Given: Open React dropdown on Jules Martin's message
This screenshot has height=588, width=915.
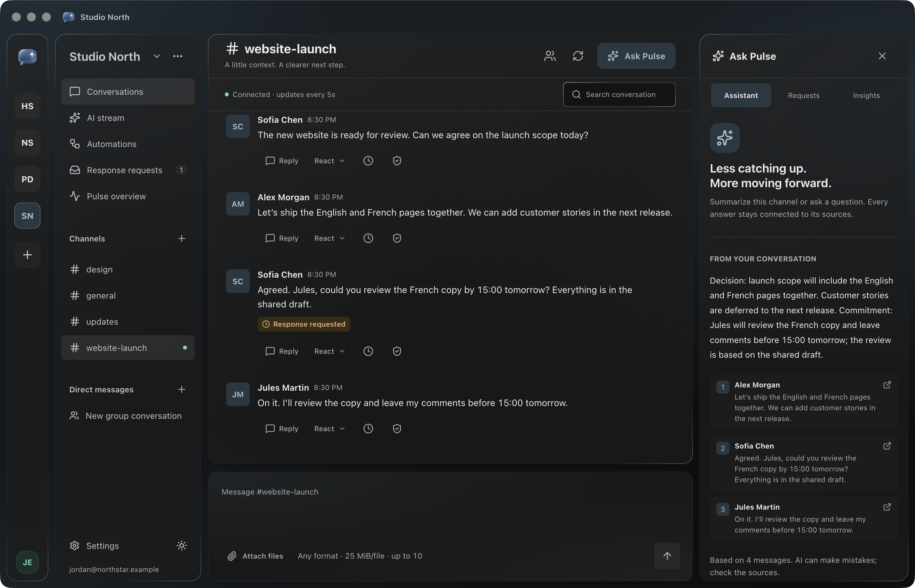Looking at the screenshot, I should (330, 429).
